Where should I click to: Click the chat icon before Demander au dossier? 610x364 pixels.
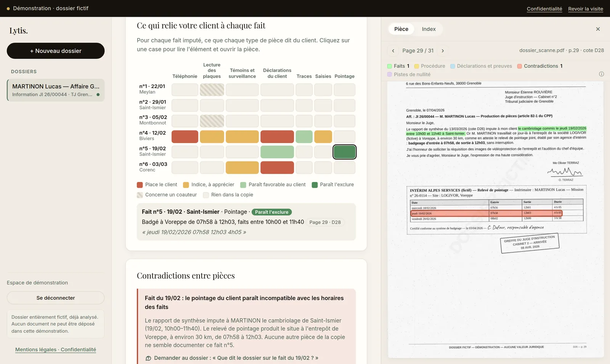pos(148,358)
